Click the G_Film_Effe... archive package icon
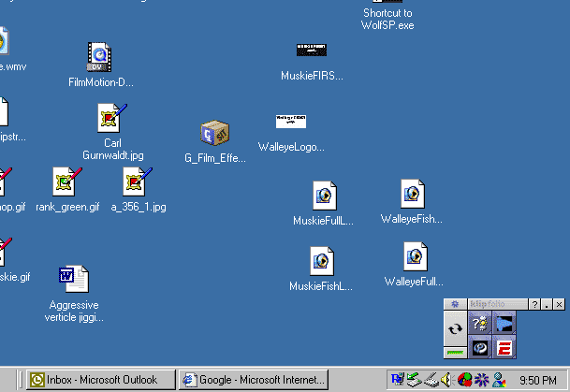Image resolution: width=570 pixels, height=392 pixels. click(x=214, y=135)
